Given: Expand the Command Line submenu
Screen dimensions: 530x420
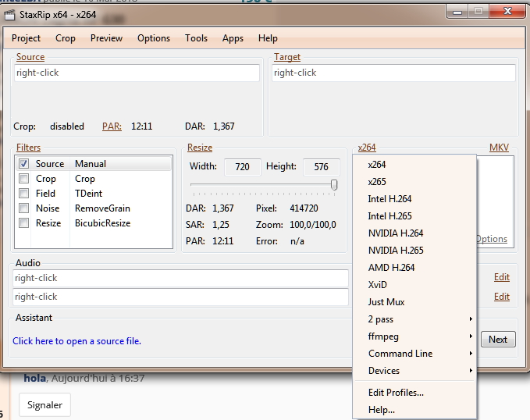Looking at the screenshot, I should [x=414, y=354].
